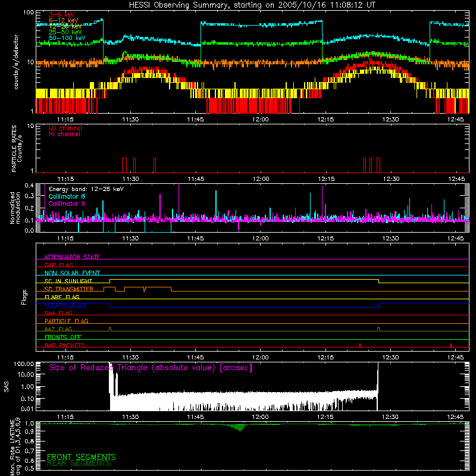This screenshot has height=476, width=476.
Task: Click the FRONTS OFF flag label
Action: tap(63, 337)
